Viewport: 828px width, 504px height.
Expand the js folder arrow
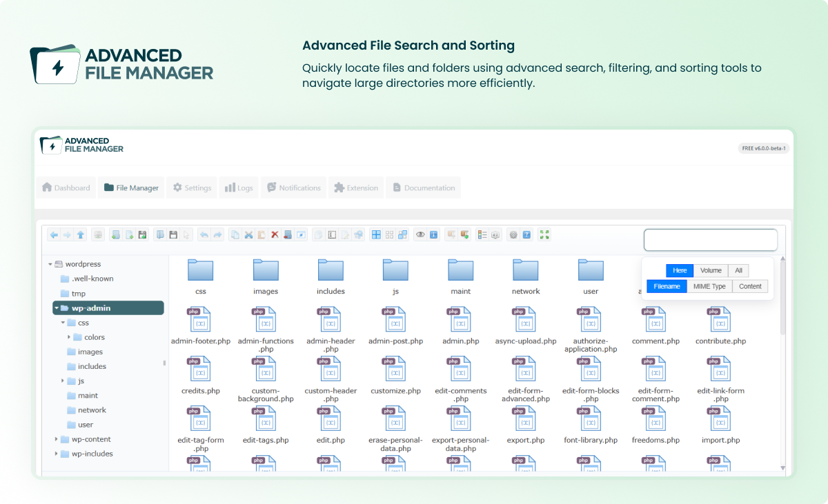click(x=63, y=381)
